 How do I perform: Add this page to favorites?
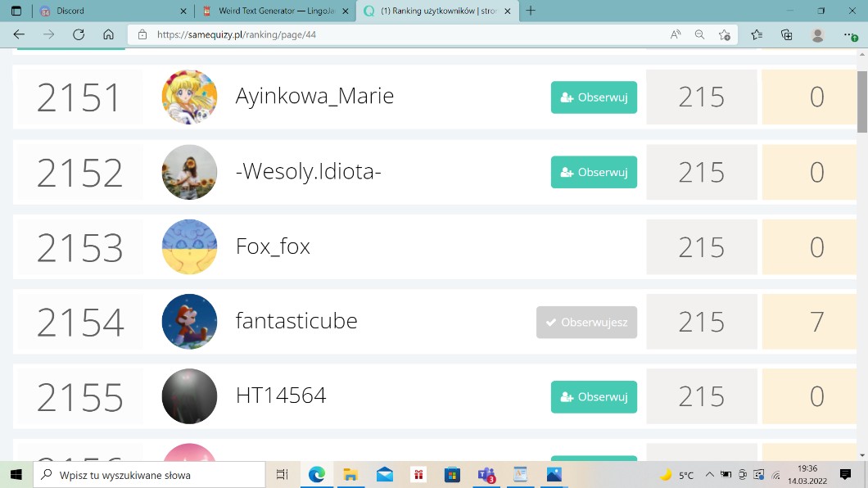click(x=725, y=34)
